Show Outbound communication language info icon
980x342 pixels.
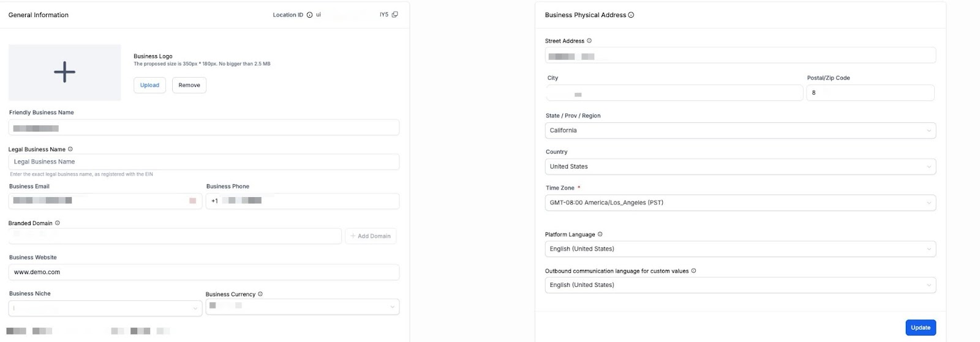tap(693, 271)
